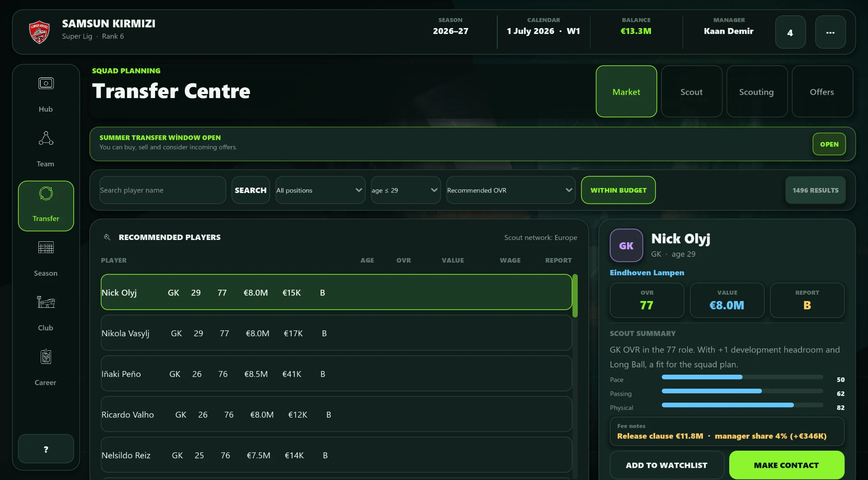Switch to the Scout tab
The image size is (868, 480).
[x=692, y=92]
